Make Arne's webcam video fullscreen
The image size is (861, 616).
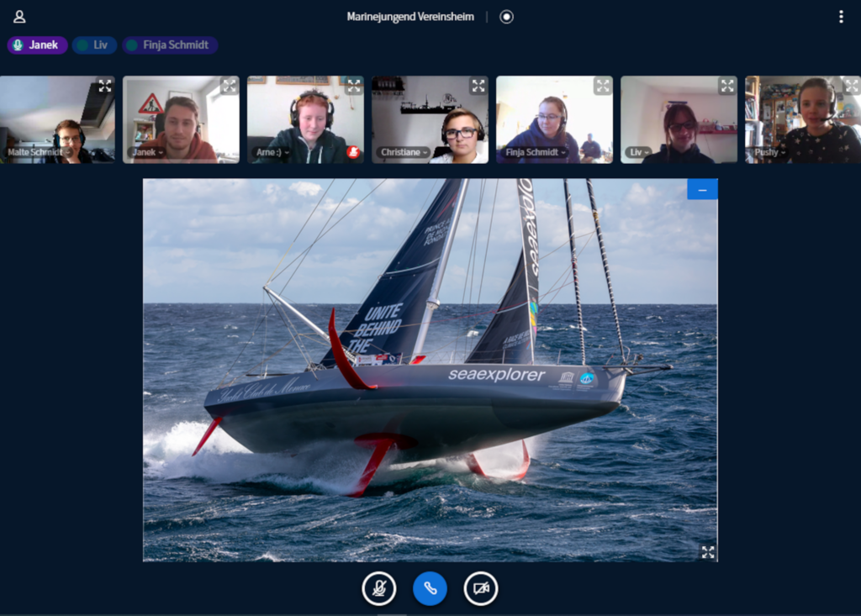[x=354, y=86]
